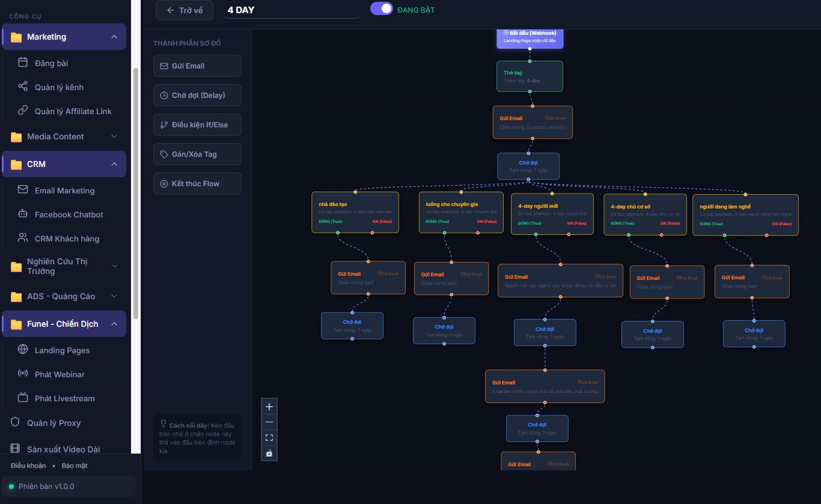821x504 pixels.
Task: Select the "người đang làm nghề" condition node
Action: coord(745,214)
